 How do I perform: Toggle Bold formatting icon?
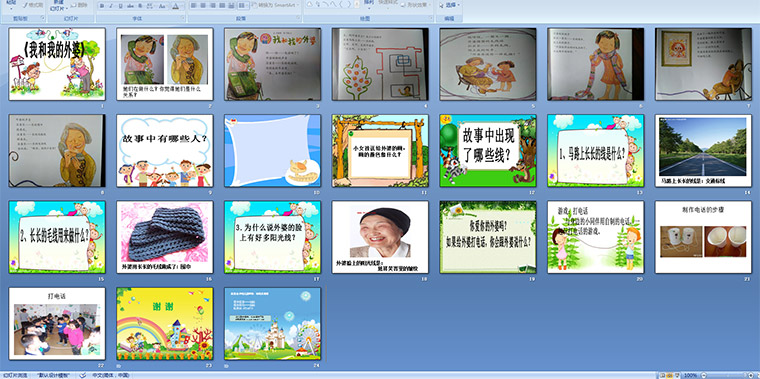[102, 6]
